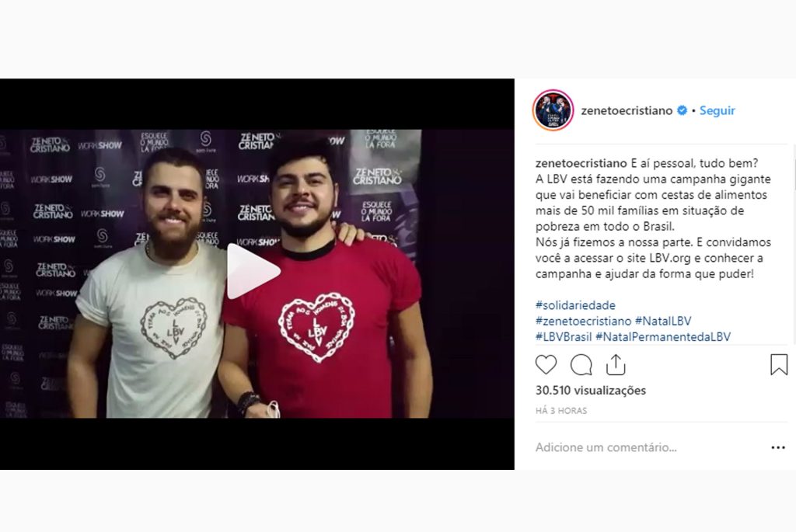
Task: Follow the account with Seguir
Action: tap(717, 110)
